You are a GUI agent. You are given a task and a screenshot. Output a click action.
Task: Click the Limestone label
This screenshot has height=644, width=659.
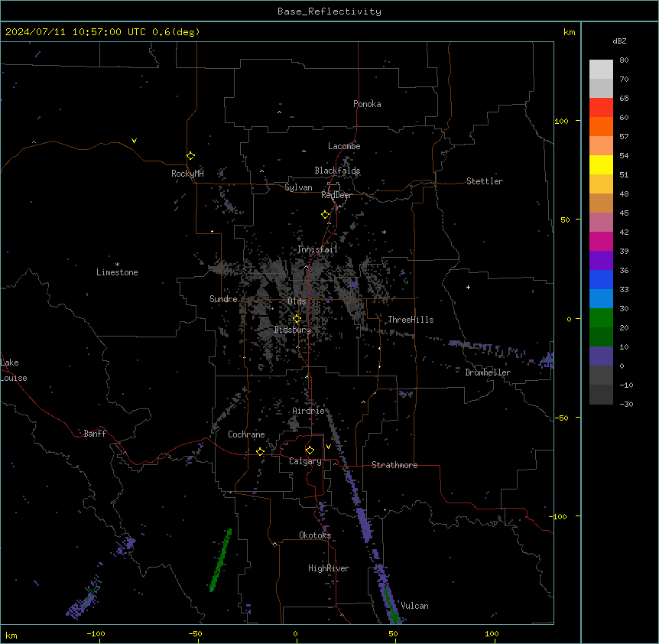pyautogui.click(x=117, y=272)
